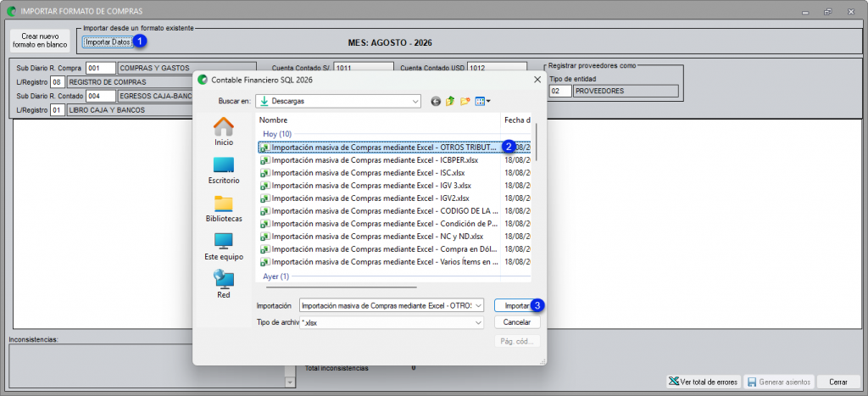Click the Cerrar button
The image size is (868, 396).
point(838,382)
